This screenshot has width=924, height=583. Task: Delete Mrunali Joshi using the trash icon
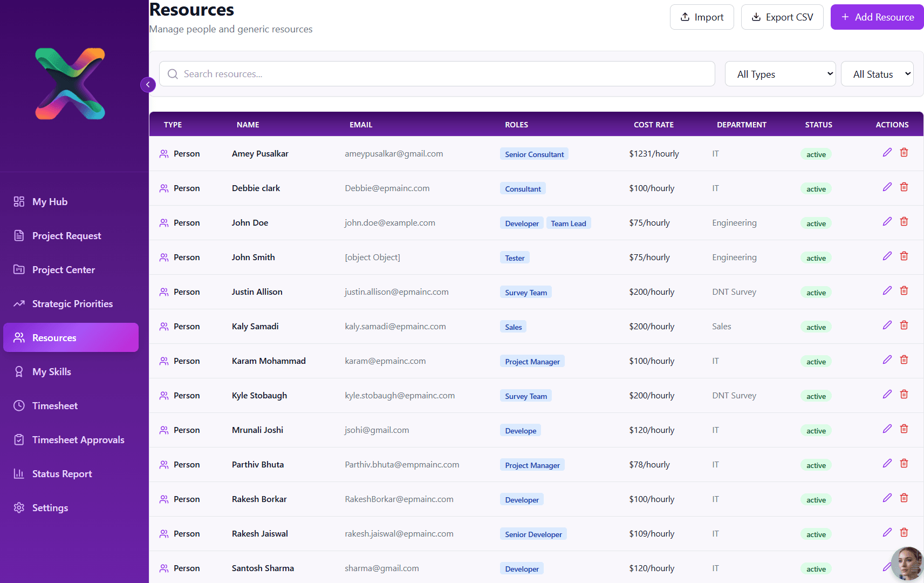(904, 429)
